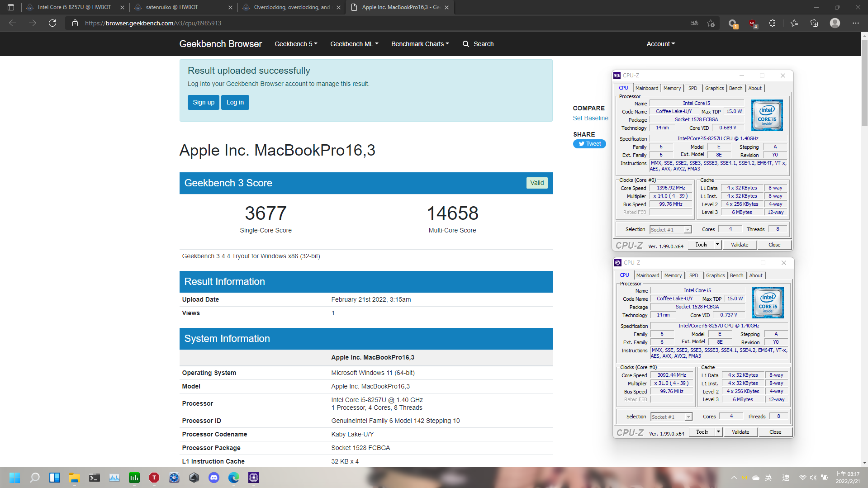Click Close button in lower CPU-Z
Image resolution: width=868 pixels, height=488 pixels.
[x=775, y=432]
